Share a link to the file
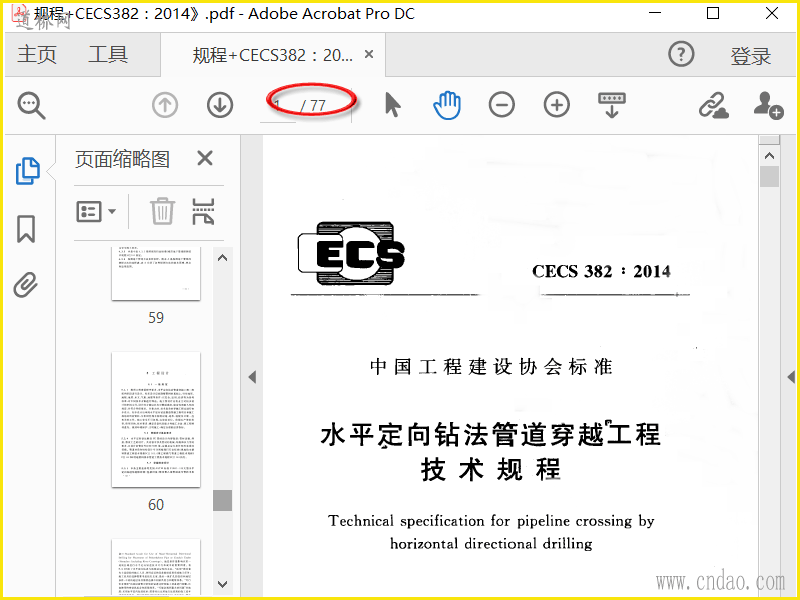The height and width of the screenshot is (600, 800). [x=713, y=106]
